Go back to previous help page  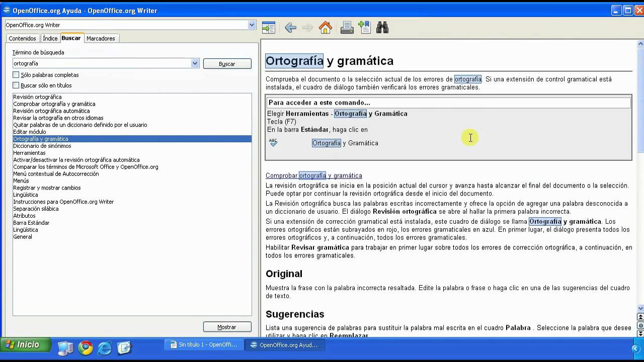coord(290,28)
